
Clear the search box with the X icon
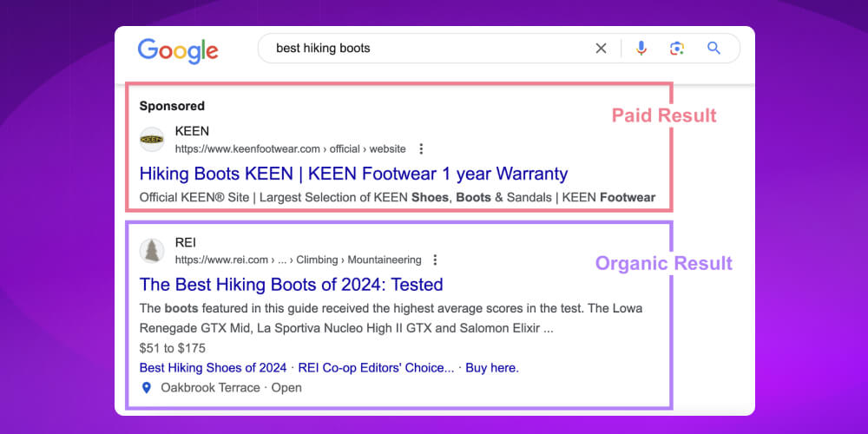coord(601,49)
